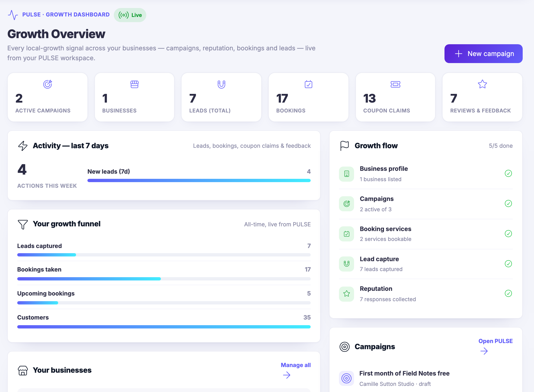534x392 pixels.
Task: Click the '2 active of 3' text
Action: pos(375,209)
